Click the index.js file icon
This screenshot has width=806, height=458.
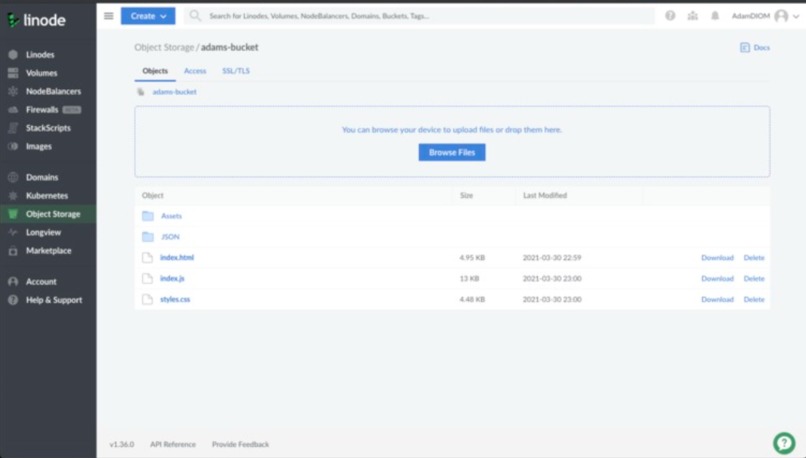[148, 279]
